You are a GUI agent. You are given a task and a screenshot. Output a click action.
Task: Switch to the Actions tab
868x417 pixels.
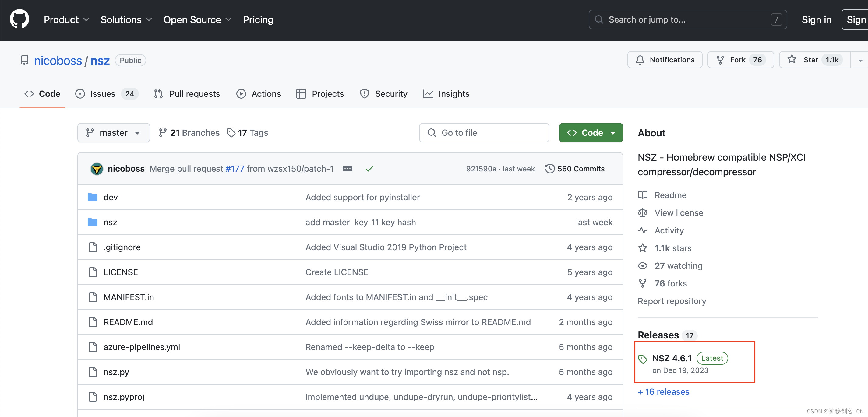pos(259,94)
